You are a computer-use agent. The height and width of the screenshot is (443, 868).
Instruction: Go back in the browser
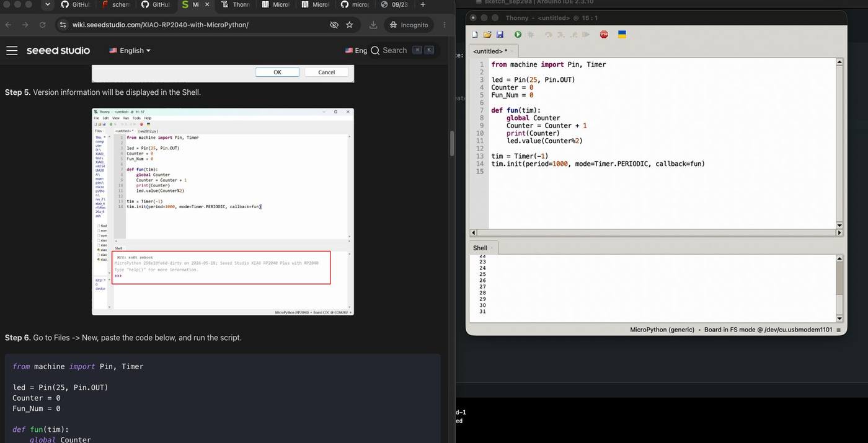[8, 25]
